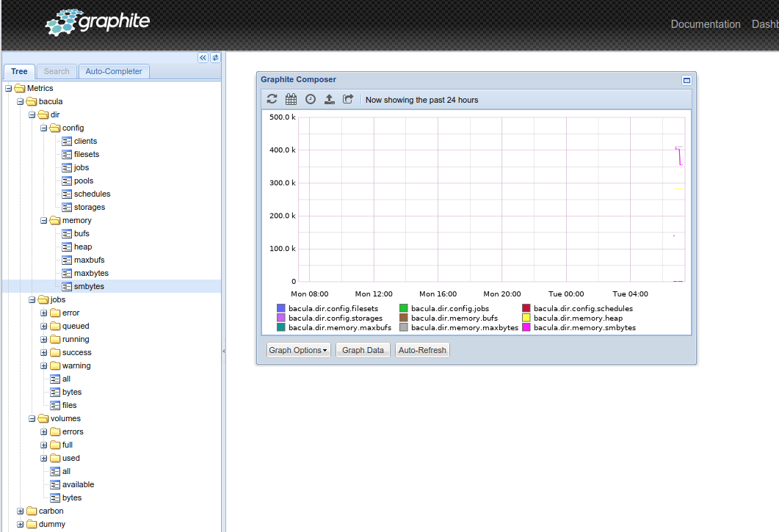Collapse the dir tree node
This screenshot has width=779, height=532.
pos(32,114)
